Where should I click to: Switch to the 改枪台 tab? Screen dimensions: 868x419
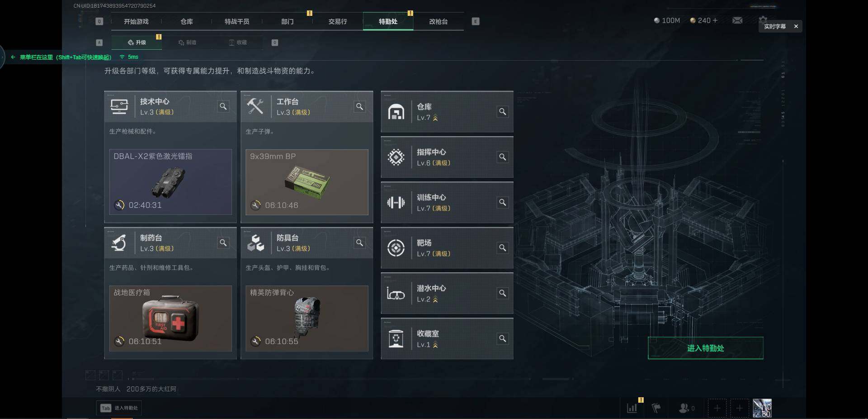click(x=439, y=21)
